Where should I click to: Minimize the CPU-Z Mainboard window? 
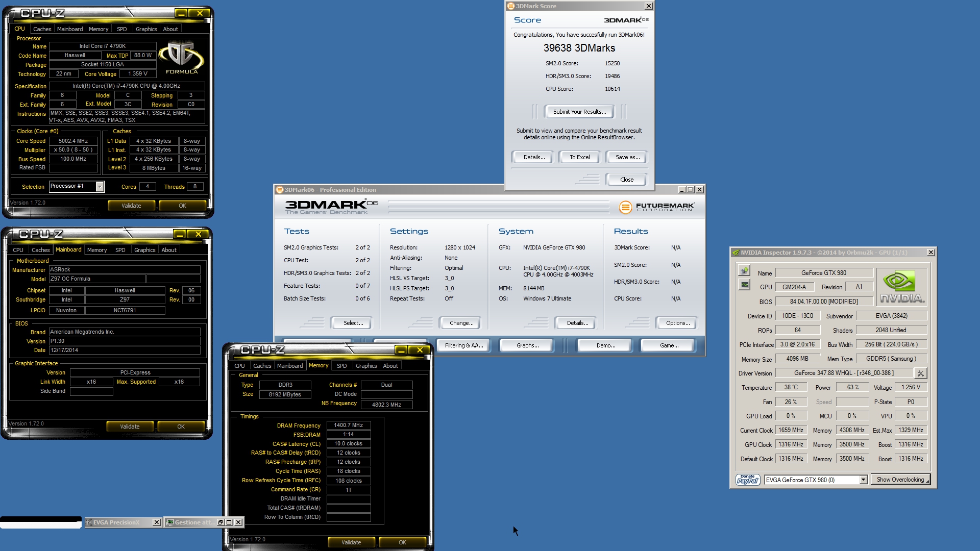(180, 234)
